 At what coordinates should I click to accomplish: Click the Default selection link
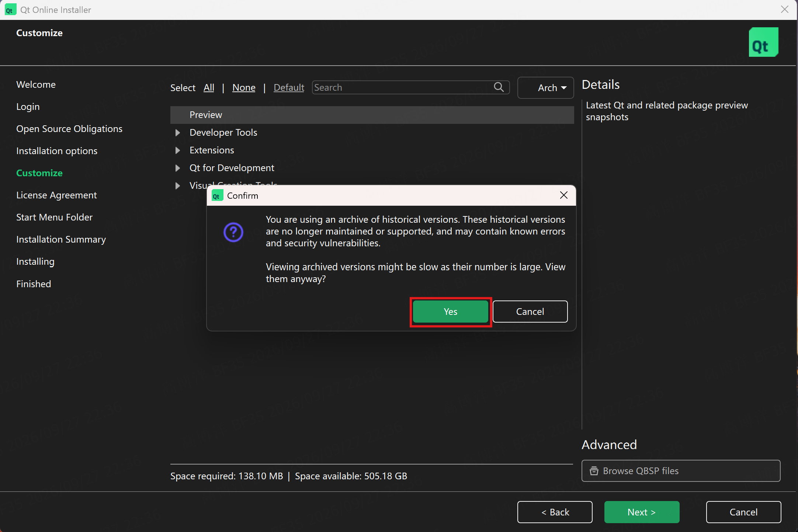tap(289, 88)
